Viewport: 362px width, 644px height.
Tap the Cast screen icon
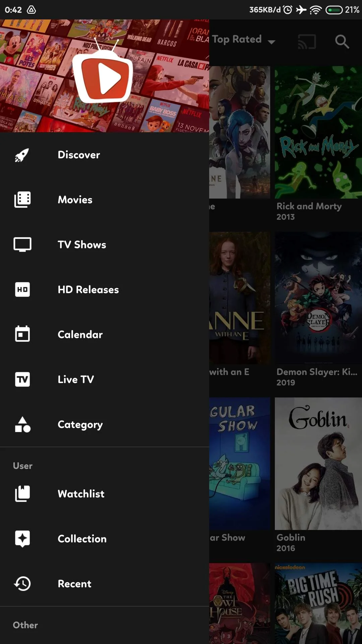point(307,42)
